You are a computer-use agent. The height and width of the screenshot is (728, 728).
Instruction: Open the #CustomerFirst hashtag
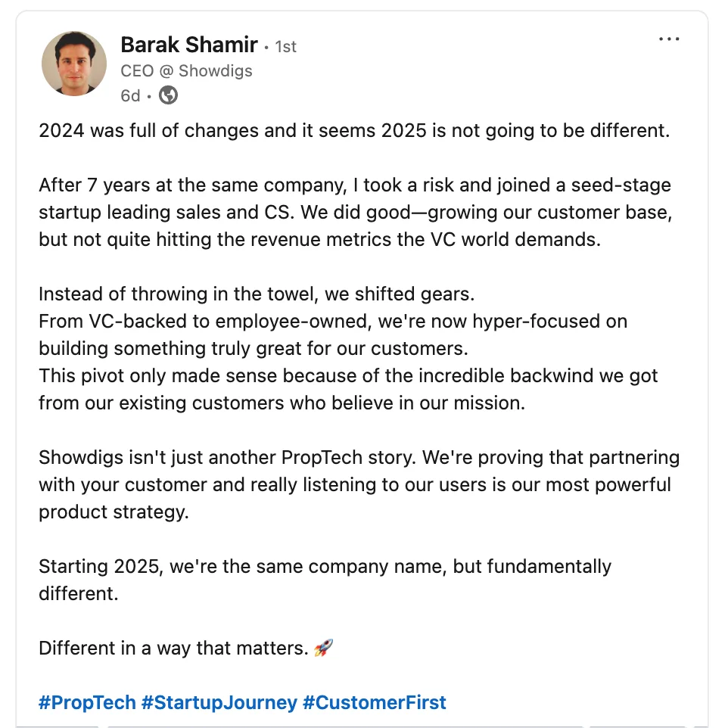point(374,702)
